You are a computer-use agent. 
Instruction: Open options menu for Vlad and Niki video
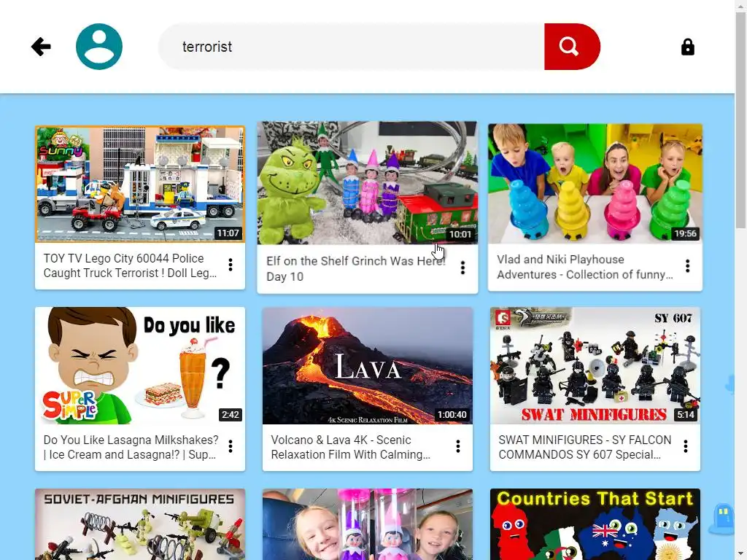click(x=687, y=265)
